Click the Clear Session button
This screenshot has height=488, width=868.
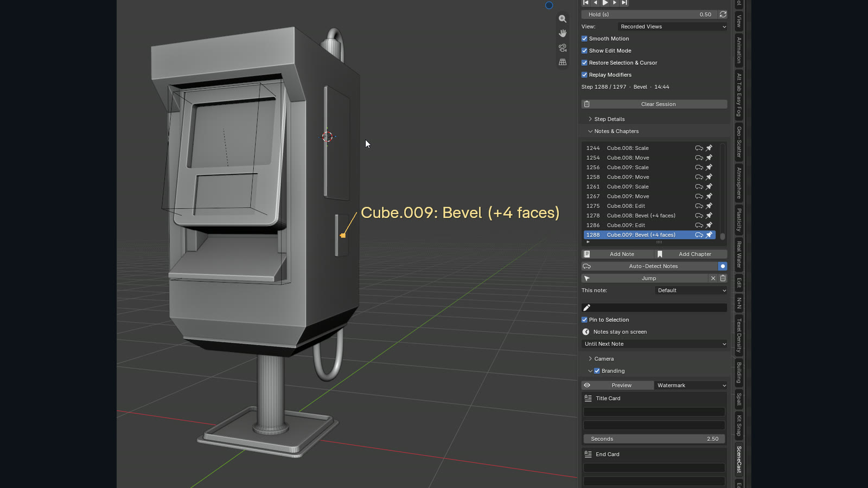click(x=654, y=104)
